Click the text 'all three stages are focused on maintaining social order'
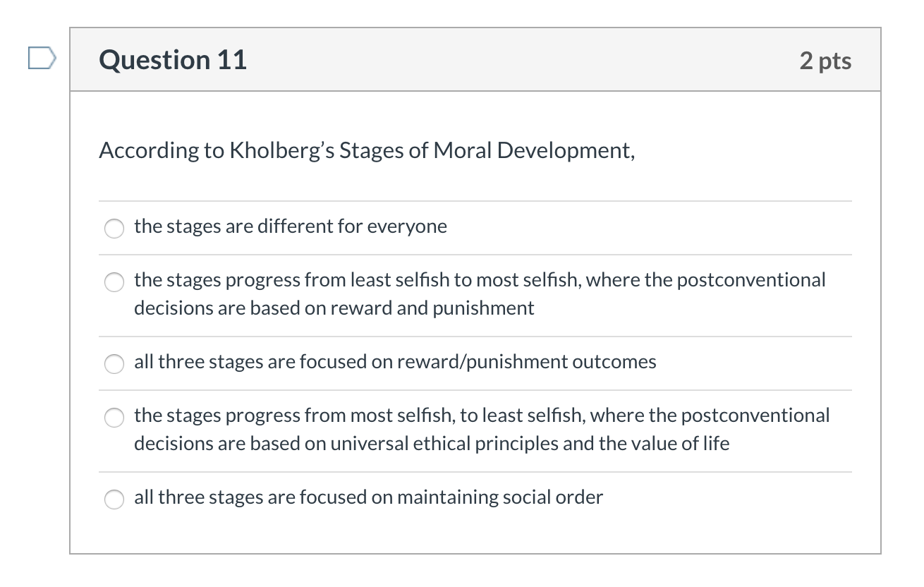The width and height of the screenshot is (924, 587). [x=368, y=497]
